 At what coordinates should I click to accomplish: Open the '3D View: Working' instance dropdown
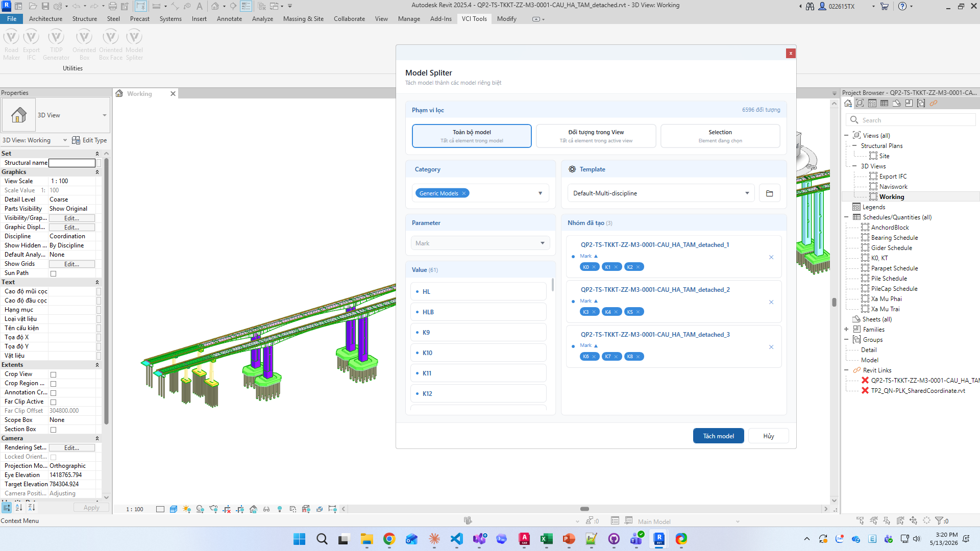click(x=35, y=140)
